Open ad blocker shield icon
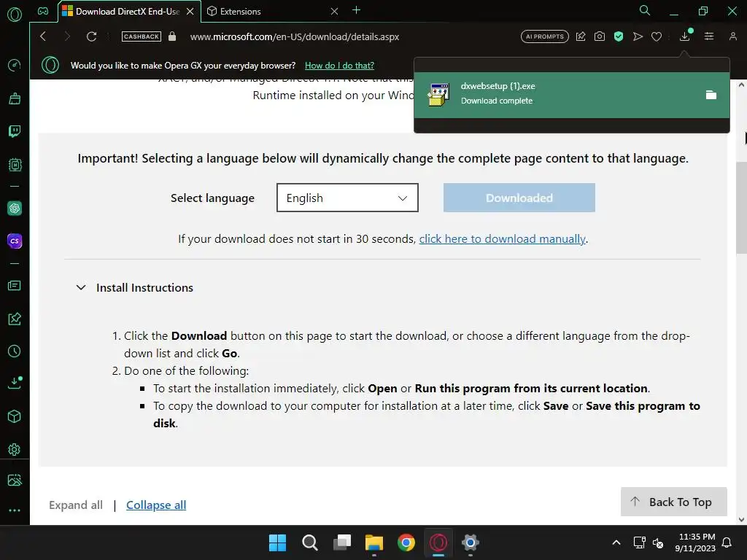 pos(619,36)
